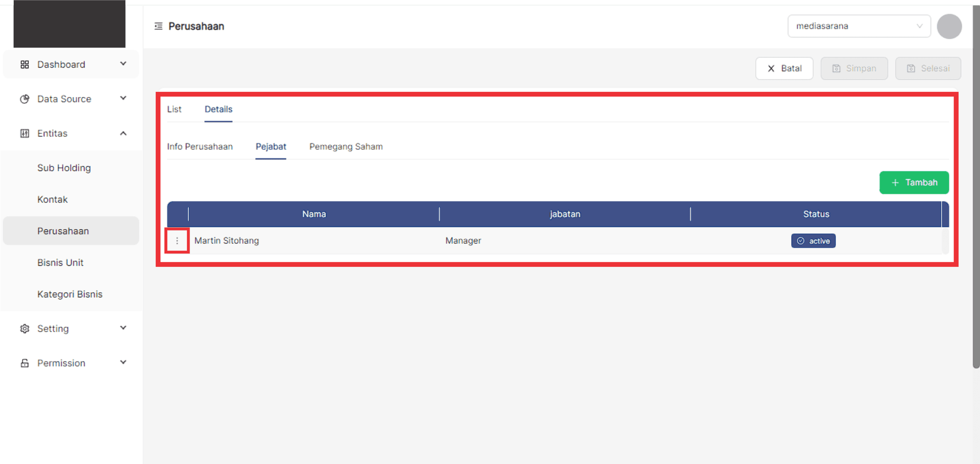Open the user avatar circle
The image size is (980, 464).
click(949, 26)
